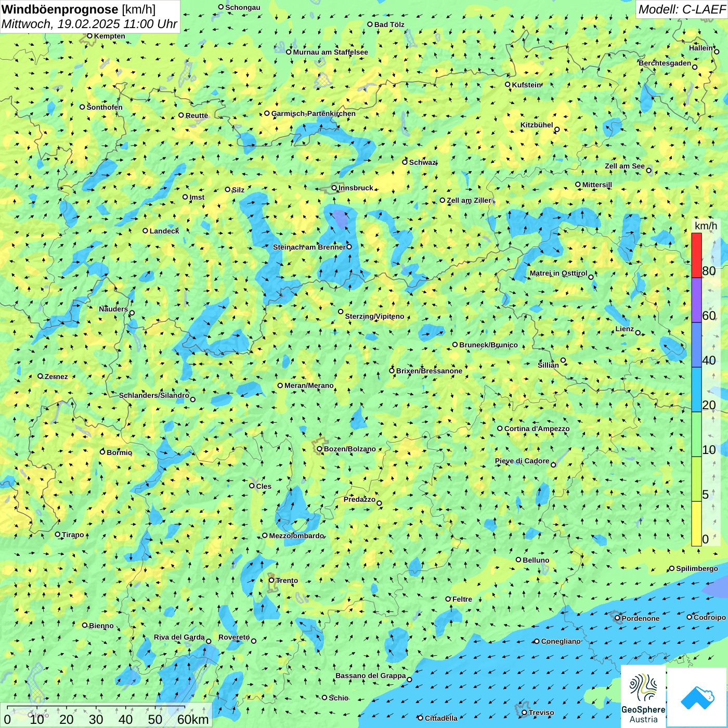Click the Meran/Merano city marker

280,385
